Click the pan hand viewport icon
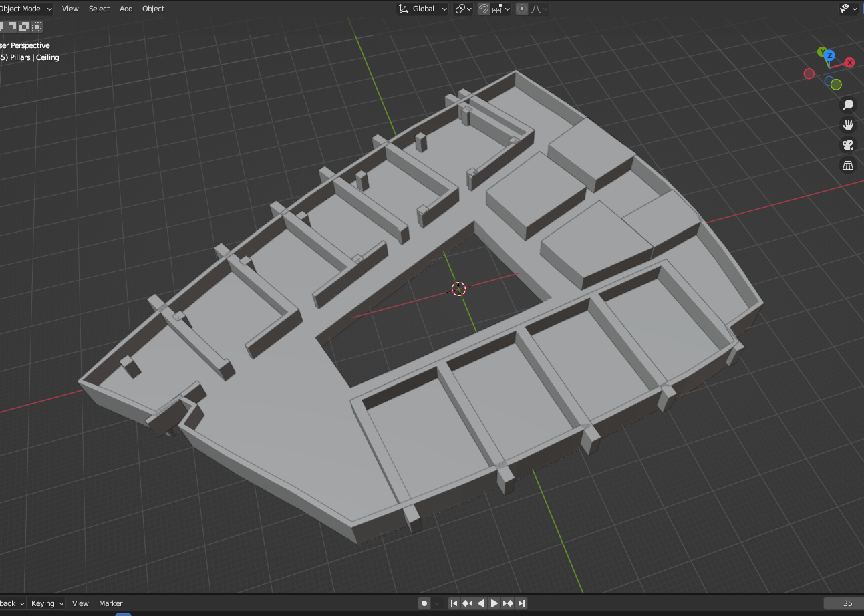Viewport: 864px width, 616px height. click(848, 125)
